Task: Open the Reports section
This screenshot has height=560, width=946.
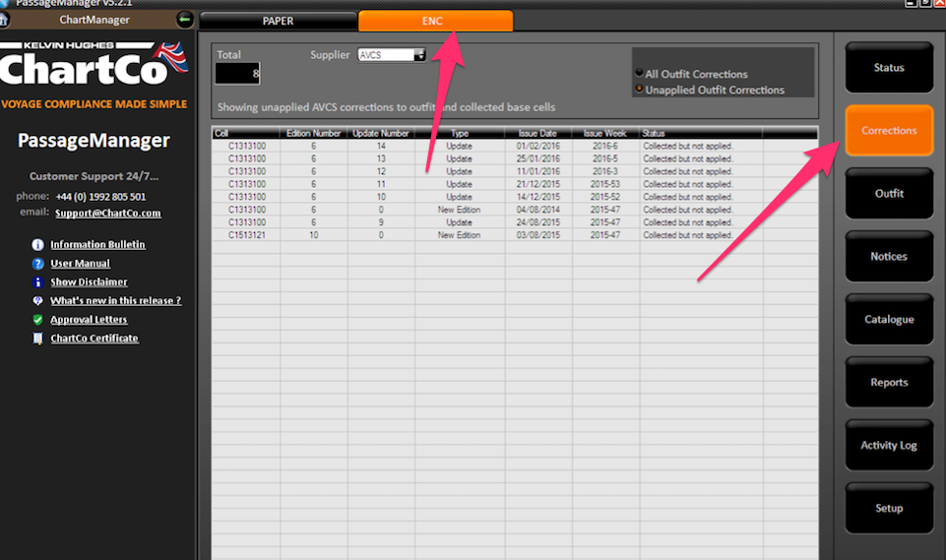Action: click(889, 382)
